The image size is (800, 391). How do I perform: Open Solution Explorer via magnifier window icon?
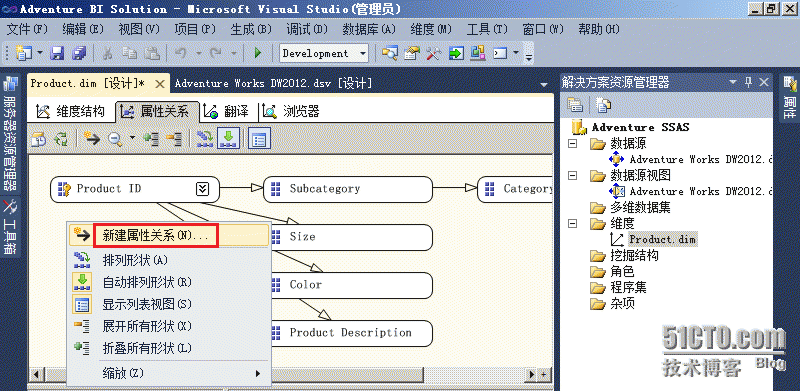(389, 53)
